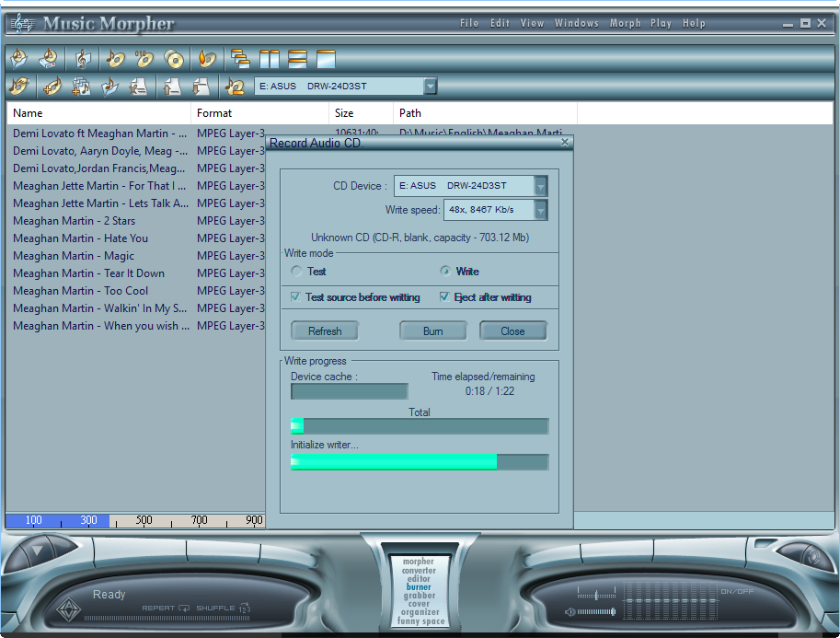The height and width of the screenshot is (638, 840).
Task: Open the Write speed dropdown
Action: (x=539, y=208)
